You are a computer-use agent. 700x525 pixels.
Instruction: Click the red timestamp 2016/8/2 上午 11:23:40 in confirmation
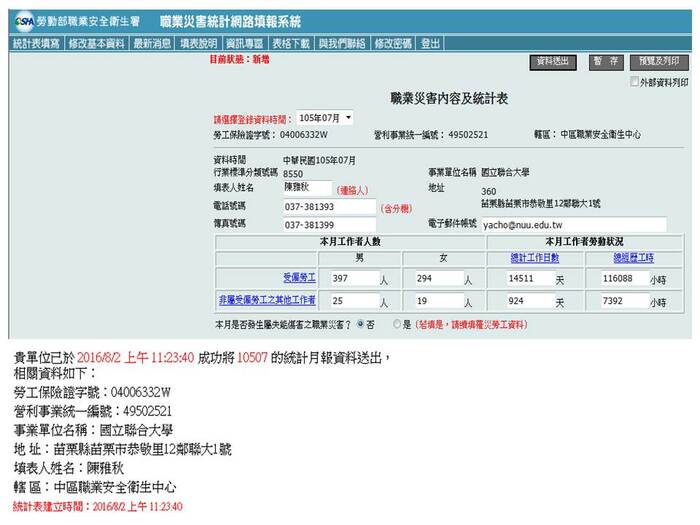[136, 358]
